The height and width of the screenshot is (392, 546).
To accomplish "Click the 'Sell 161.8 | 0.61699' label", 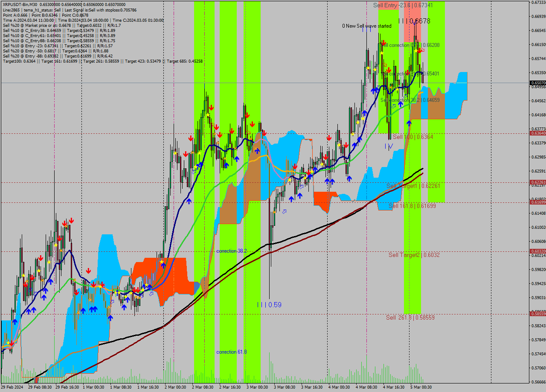I will coord(412,206).
